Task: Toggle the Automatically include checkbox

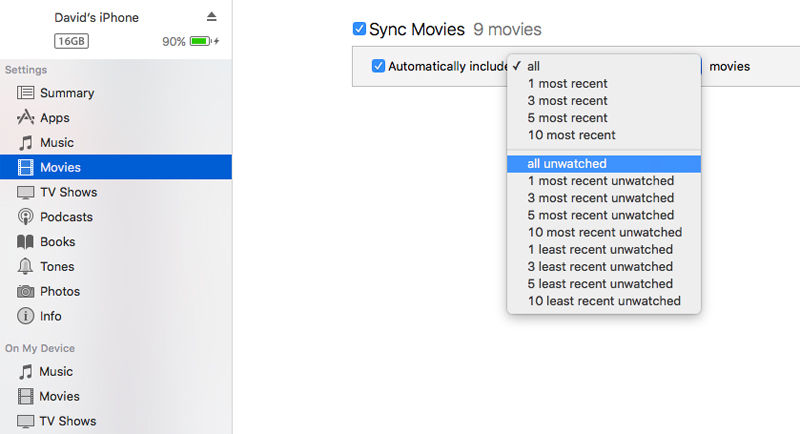Action: pos(378,66)
